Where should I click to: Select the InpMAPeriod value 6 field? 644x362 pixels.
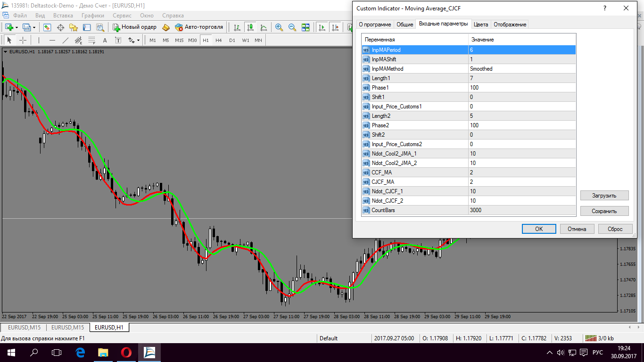click(522, 49)
